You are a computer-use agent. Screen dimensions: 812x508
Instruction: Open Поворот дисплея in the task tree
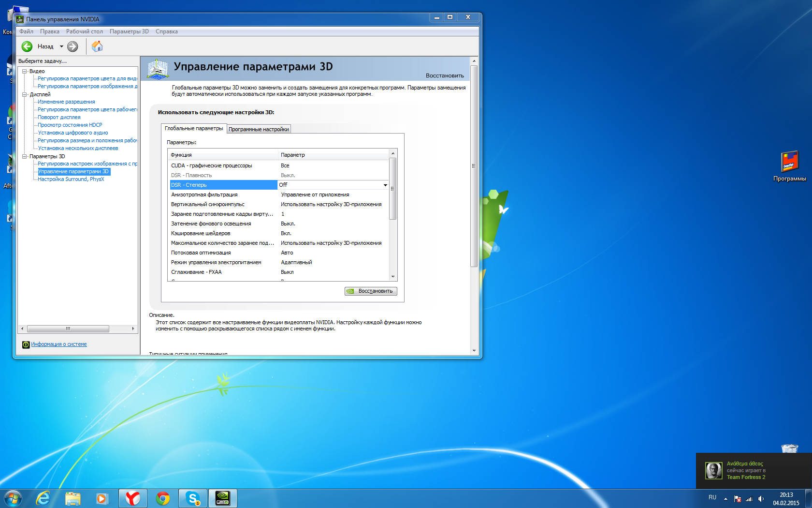[x=59, y=118]
